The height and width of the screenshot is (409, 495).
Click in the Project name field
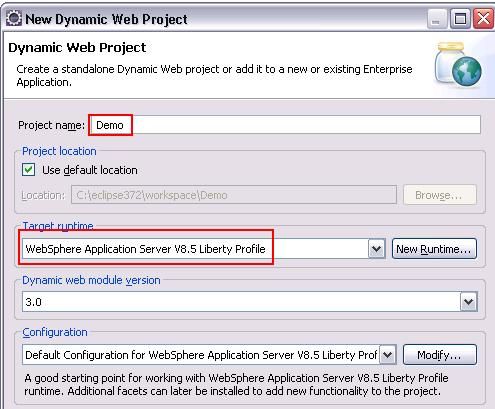pyautogui.click(x=284, y=125)
